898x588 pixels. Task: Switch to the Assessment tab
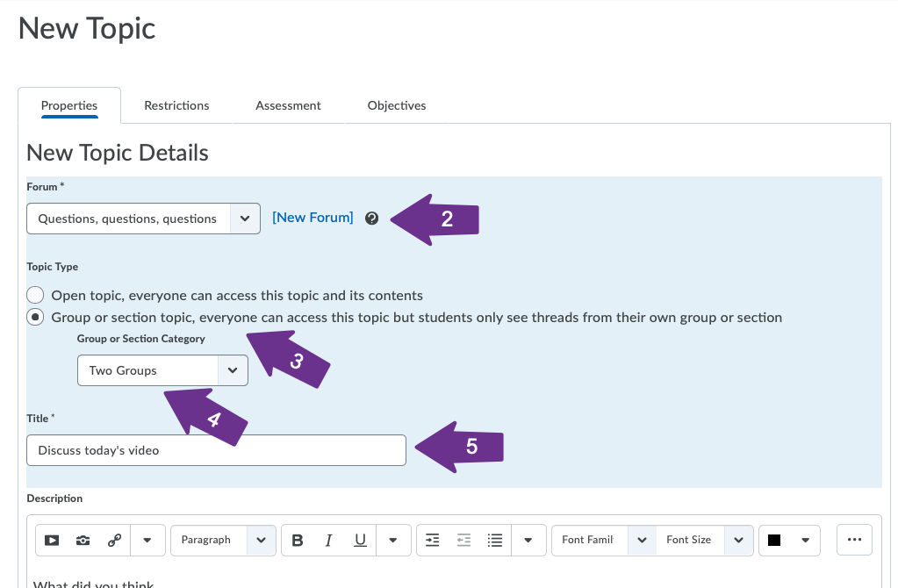(288, 105)
